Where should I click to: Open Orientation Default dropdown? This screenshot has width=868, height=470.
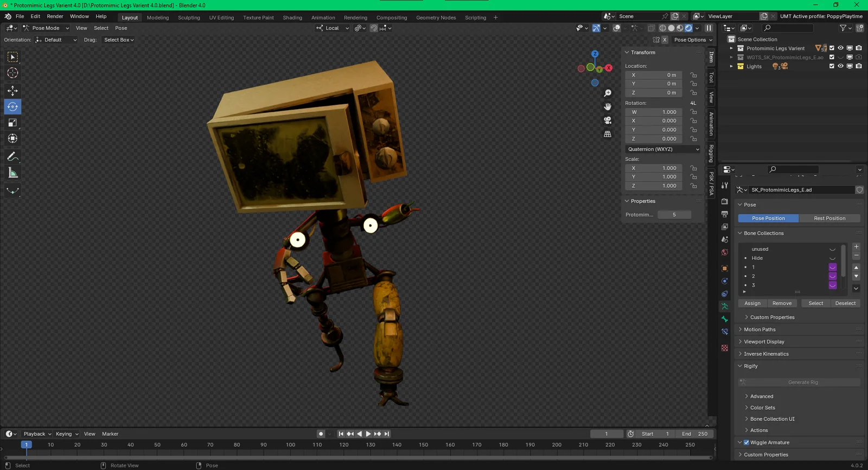(x=56, y=40)
